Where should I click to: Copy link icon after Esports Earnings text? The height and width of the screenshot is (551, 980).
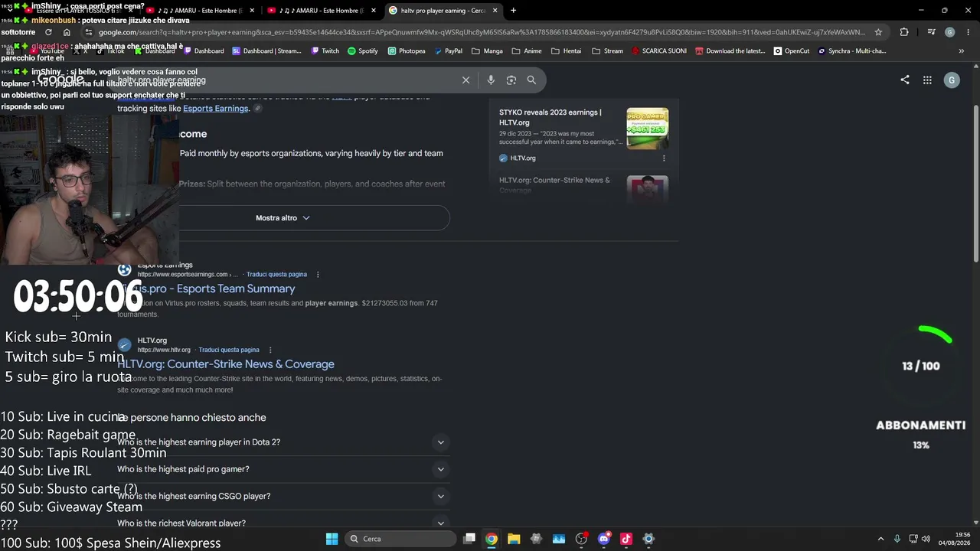pos(258,109)
